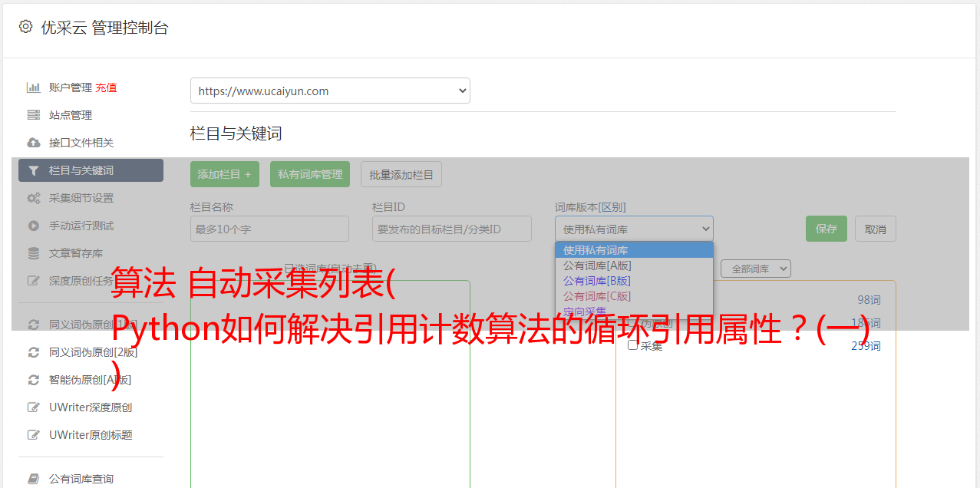
Task: Click the filter funnel icon for 栏目与关键词
Action: pos(33,170)
